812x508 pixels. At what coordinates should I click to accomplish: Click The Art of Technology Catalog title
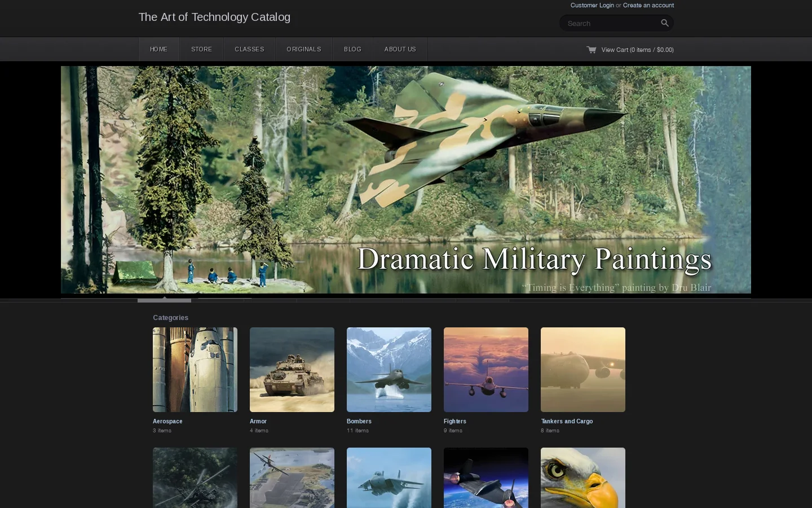coord(214,17)
